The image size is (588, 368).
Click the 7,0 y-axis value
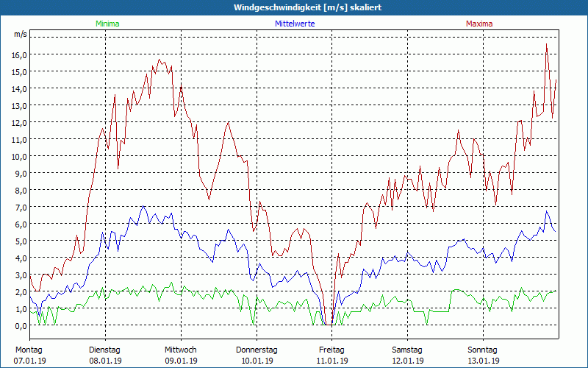click(22, 207)
